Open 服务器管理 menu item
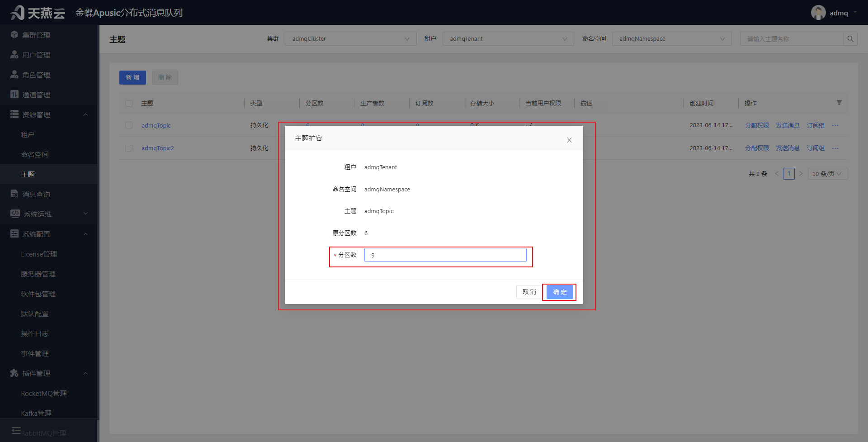Viewport: 868px width, 442px height. tap(38, 274)
